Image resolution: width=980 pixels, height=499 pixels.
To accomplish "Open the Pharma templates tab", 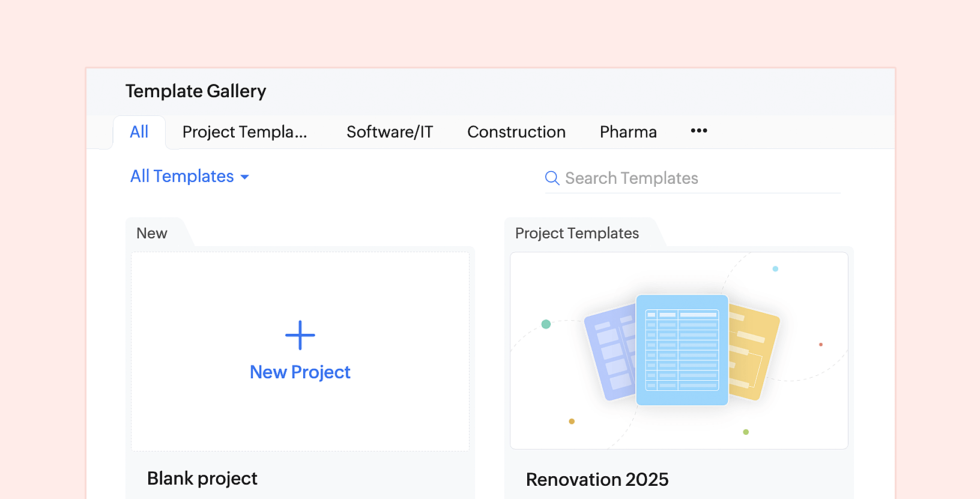I will (x=628, y=132).
